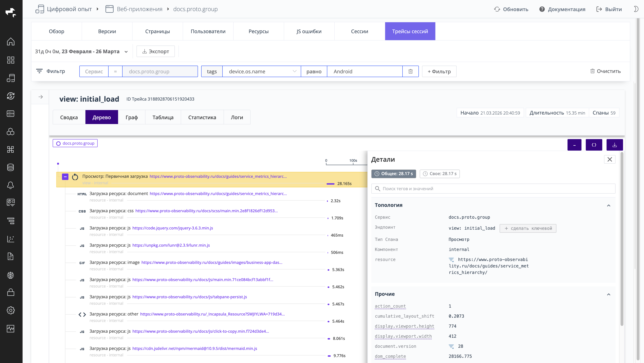
Task: Toggle the docs.proto.group service chip
Action: point(75,143)
